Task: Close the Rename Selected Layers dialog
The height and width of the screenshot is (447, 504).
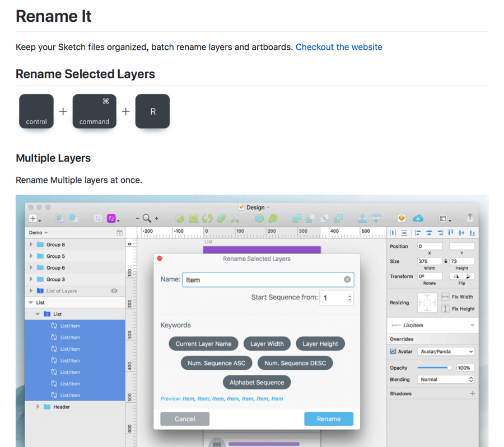Action: coord(160,258)
